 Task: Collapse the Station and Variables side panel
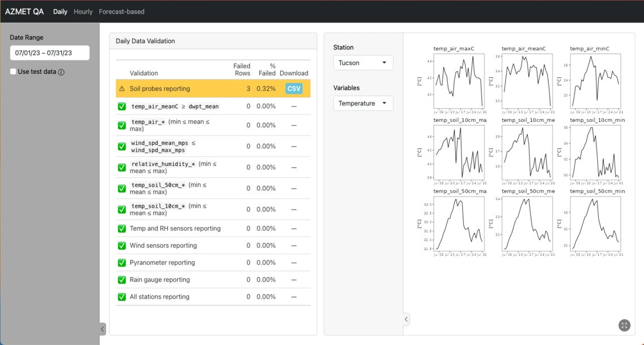coord(406,319)
